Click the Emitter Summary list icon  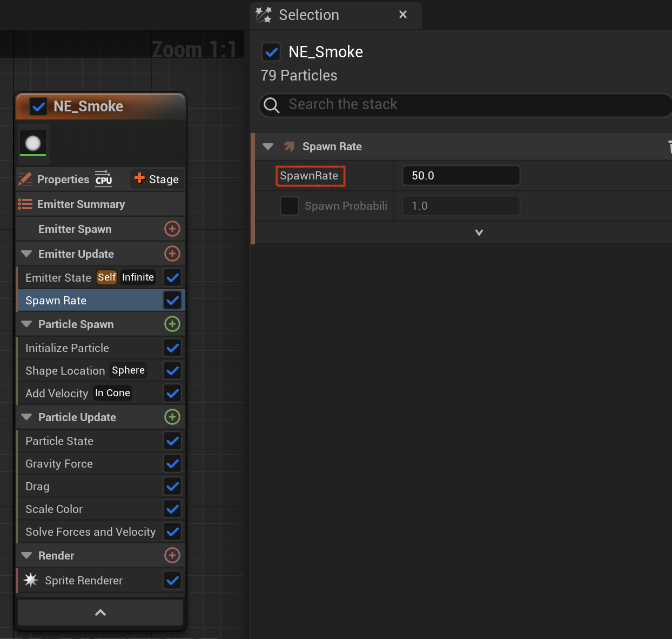pos(25,204)
